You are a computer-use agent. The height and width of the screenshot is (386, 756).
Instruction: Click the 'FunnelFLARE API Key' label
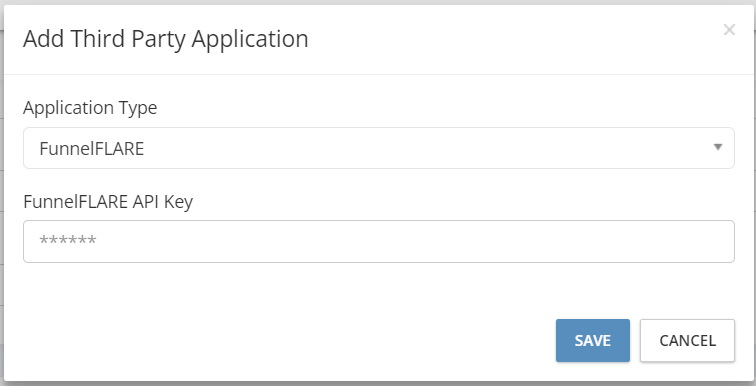108,201
